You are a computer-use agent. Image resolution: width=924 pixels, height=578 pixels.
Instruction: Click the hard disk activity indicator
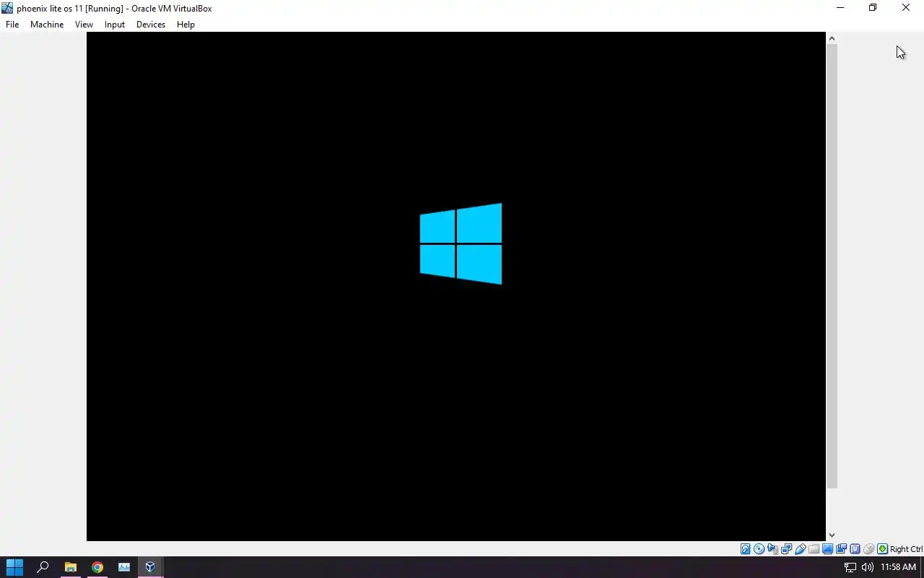[746, 549]
